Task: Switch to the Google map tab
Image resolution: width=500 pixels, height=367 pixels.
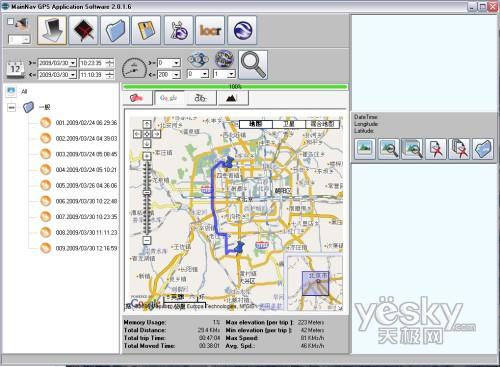Action: [x=169, y=98]
